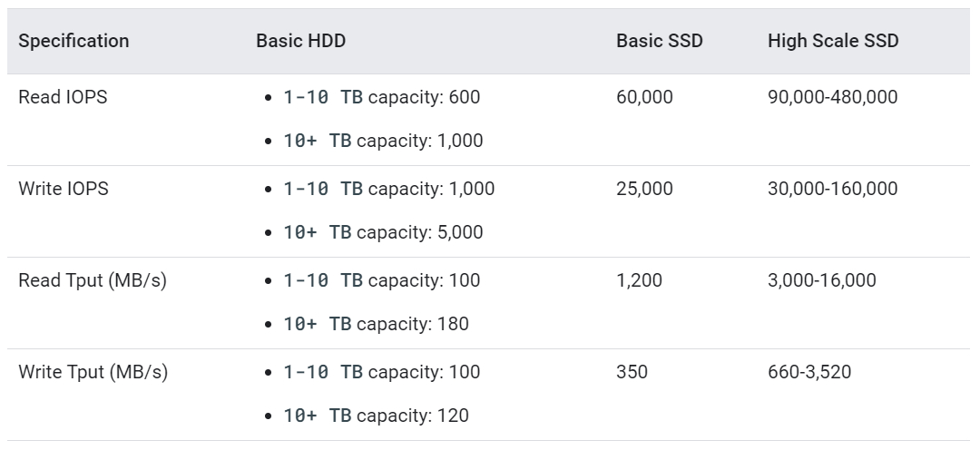Select the Read Tput (MB/s) row label
The width and height of the screenshot is (980, 450).
click(93, 280)
